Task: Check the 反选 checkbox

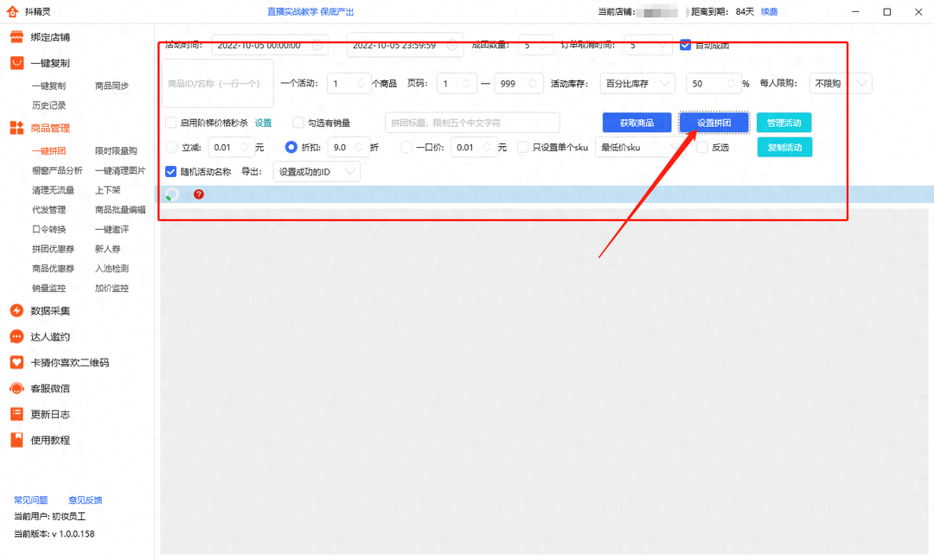Action: pos(702,147)
